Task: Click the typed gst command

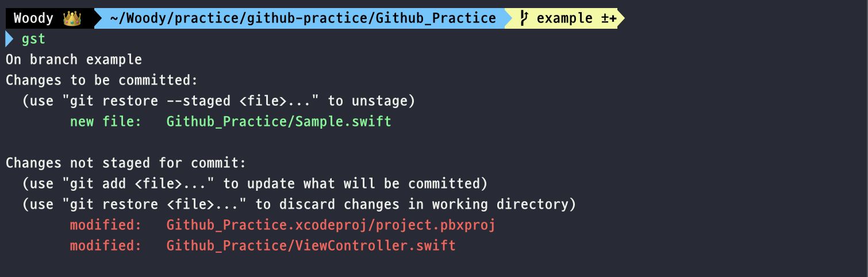Action: 33,40
